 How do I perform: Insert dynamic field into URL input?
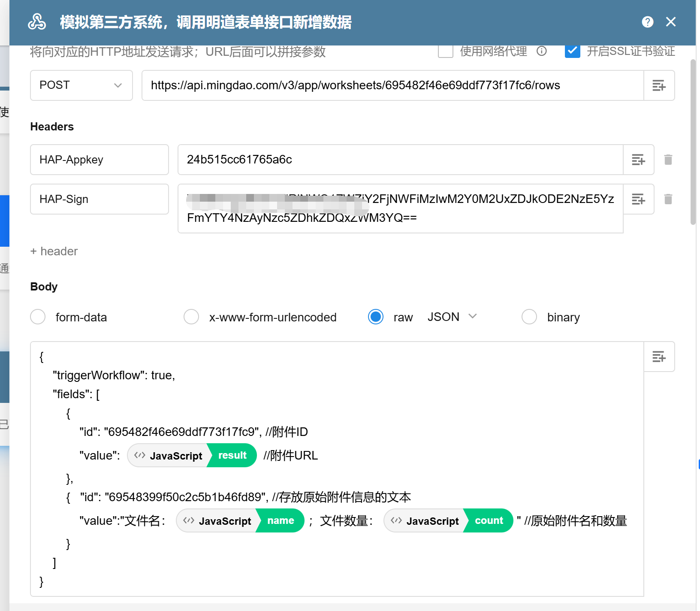(659, 85)
